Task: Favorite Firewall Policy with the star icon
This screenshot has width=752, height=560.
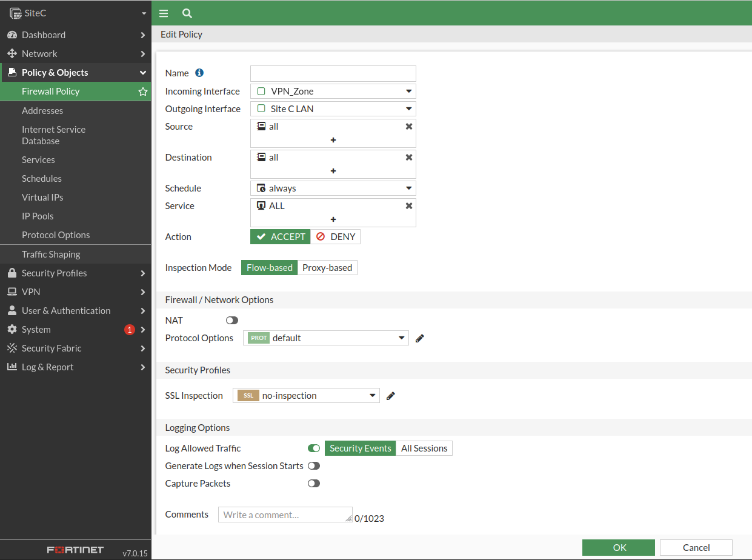Action: click(143, 92)
